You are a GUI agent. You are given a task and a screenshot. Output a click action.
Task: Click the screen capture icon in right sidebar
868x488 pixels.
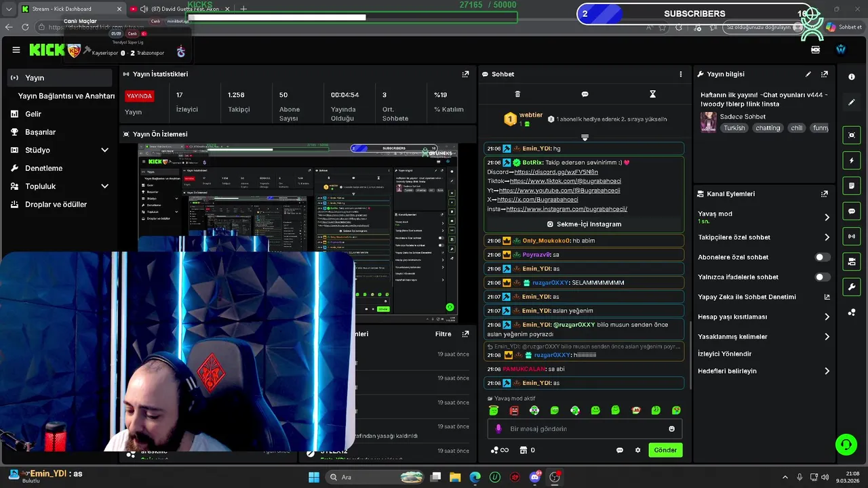852,135
